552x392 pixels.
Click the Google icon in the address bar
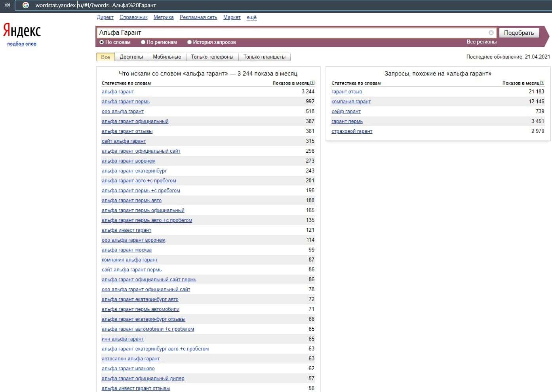click(26, 5)
